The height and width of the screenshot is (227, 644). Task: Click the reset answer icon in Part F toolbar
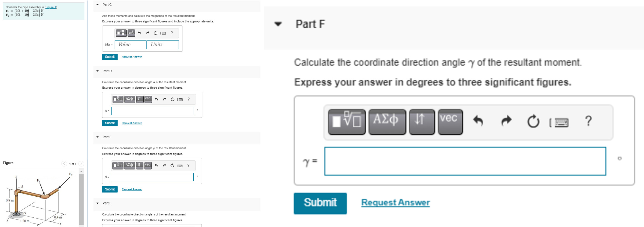(534, 122)
